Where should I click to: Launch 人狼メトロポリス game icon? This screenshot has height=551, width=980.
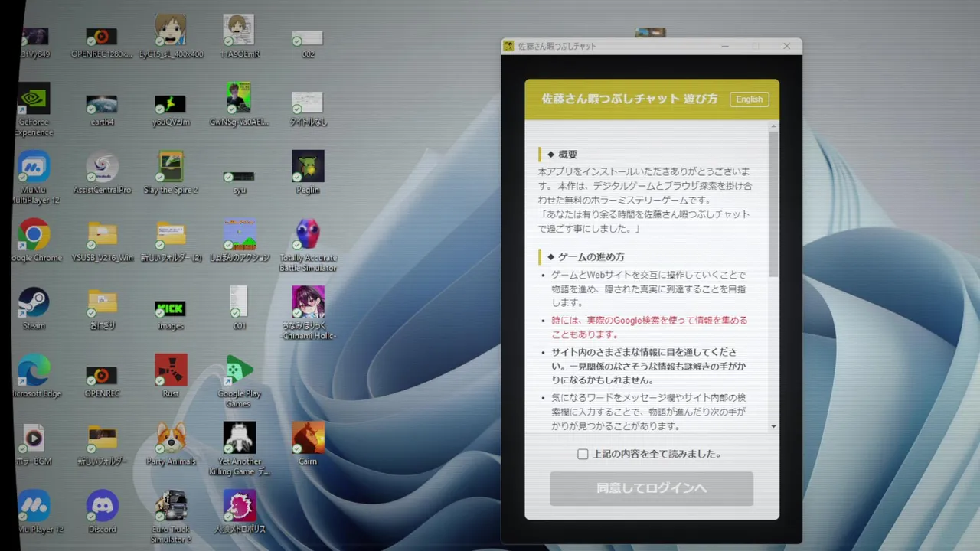[239, 507]
